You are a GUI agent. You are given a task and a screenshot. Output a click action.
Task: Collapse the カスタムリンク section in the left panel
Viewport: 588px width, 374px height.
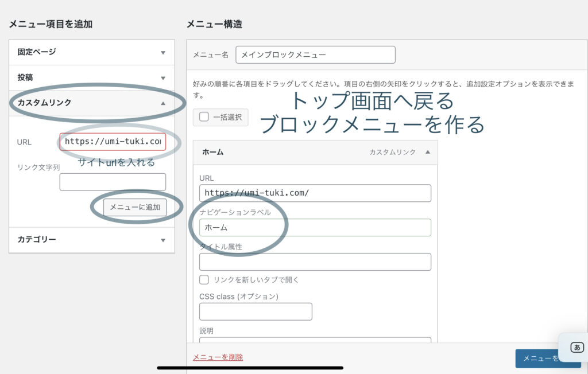tap(163, 103)
